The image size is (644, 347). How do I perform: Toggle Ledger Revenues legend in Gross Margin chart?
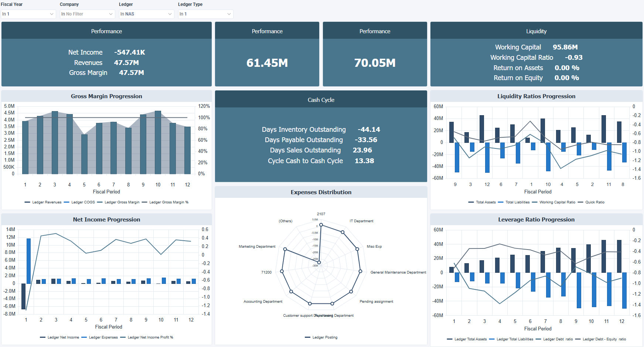43,202
